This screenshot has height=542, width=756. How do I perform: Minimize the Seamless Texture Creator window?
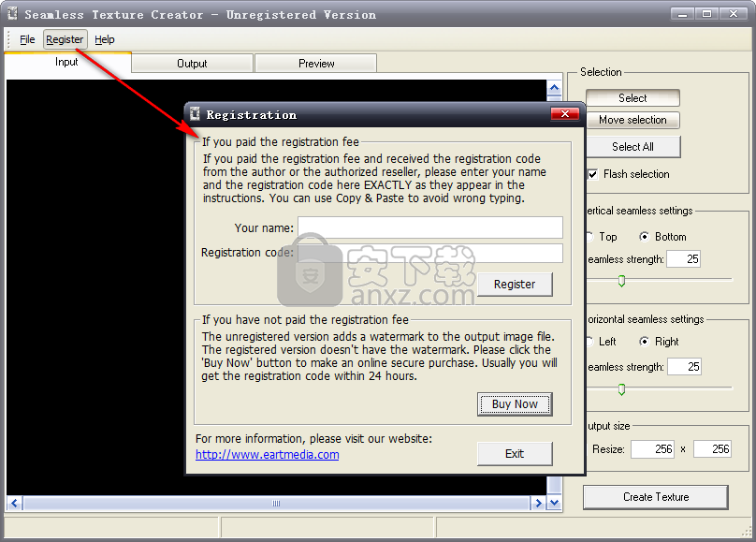click(682, 14)
